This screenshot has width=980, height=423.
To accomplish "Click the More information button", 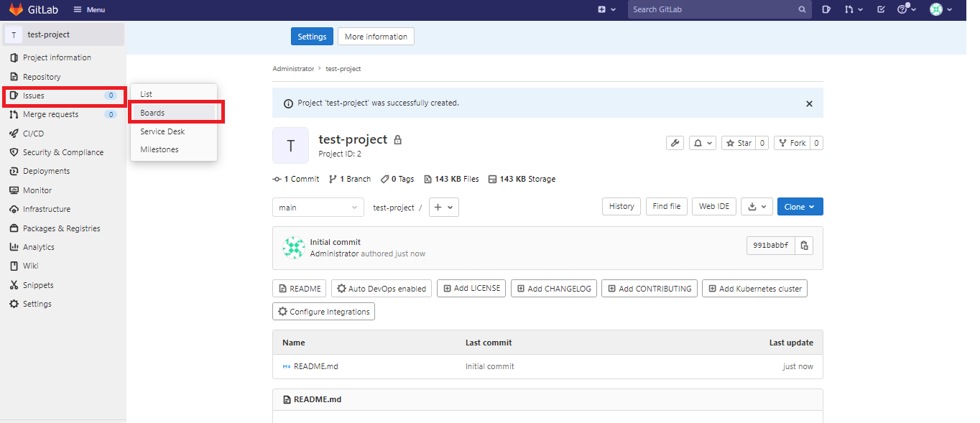I will [376, 37].
